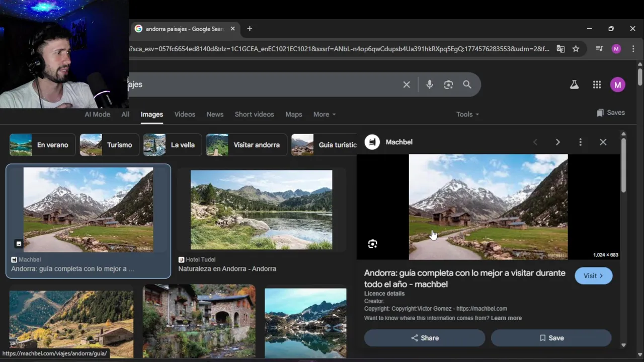644x362 pixels.
Task: Open Google Lens image search icon
Action: pyautogui.click(x=448, y=84)
